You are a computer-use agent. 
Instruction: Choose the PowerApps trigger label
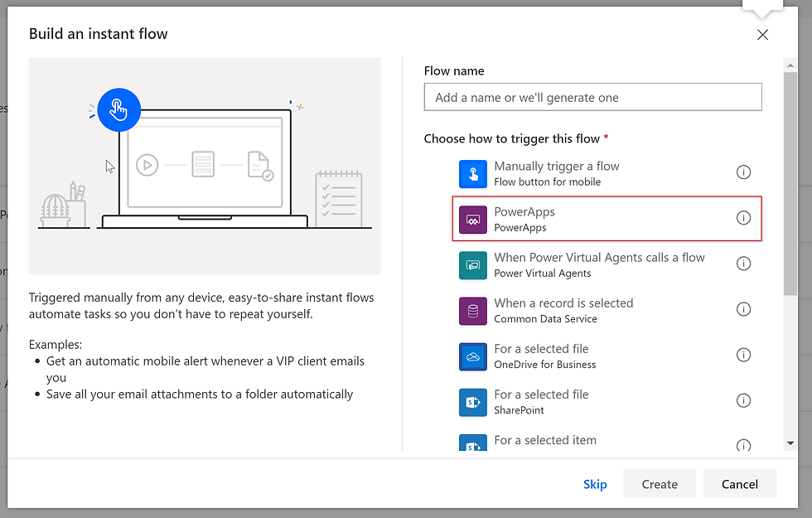[524, 212]
